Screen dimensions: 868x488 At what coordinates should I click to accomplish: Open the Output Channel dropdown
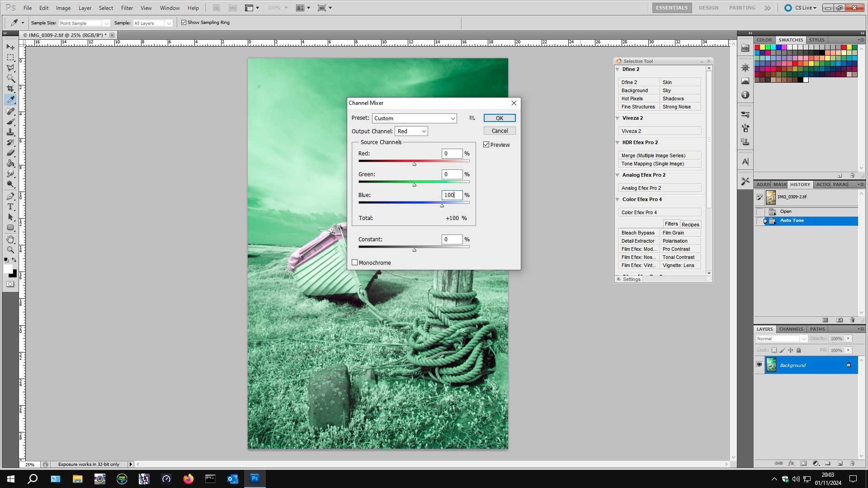[411, 131]
